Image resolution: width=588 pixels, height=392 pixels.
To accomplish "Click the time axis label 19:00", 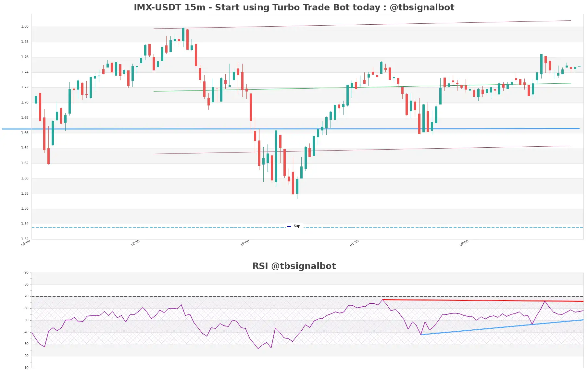I will pos(245,243).
